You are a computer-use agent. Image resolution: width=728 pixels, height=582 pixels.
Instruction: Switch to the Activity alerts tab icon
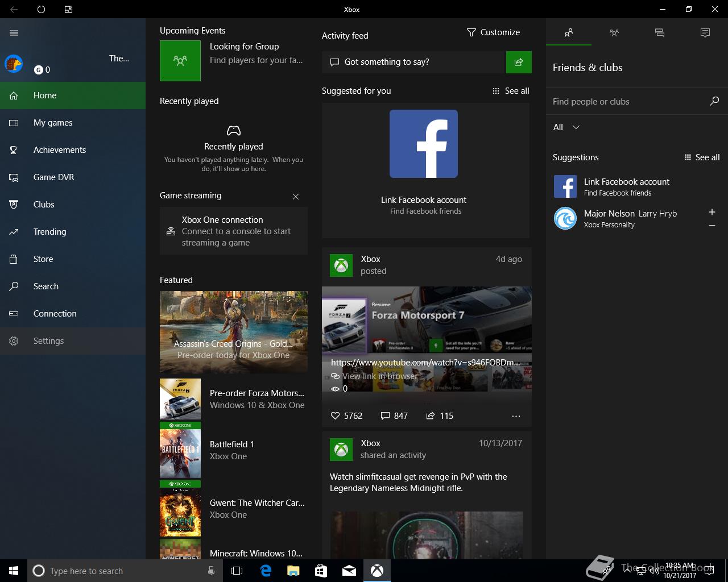click(705, 33)
